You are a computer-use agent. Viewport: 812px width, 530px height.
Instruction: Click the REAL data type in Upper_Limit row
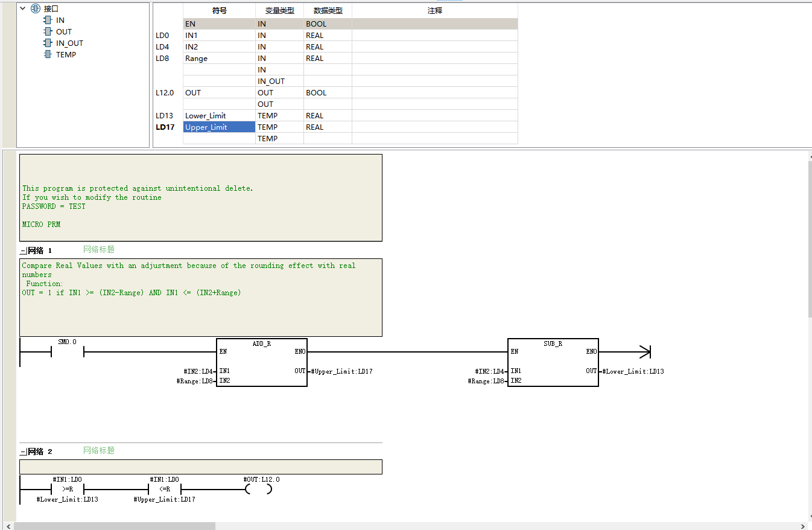pyautogui.click(x=328, y=127)
